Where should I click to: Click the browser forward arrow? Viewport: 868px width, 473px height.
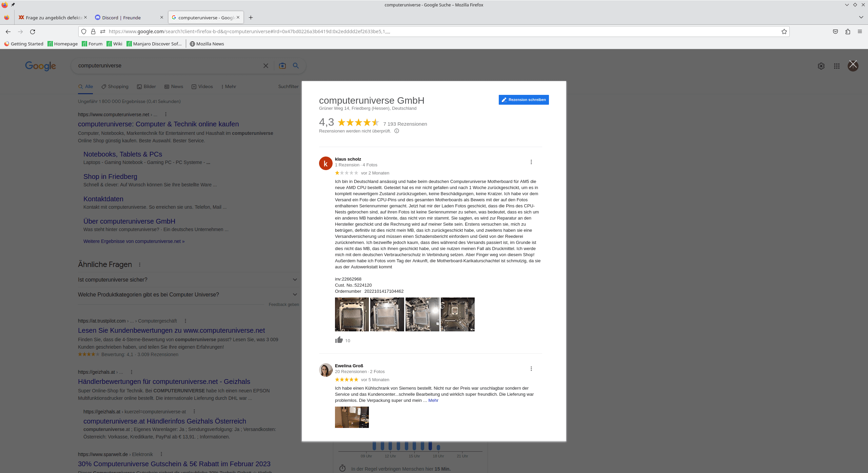click(20, 32)
